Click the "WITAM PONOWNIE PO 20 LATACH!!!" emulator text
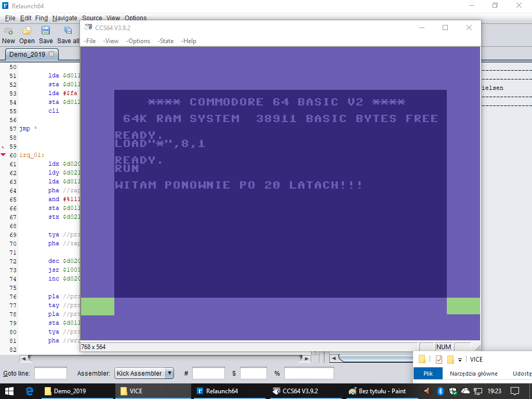 coord(239,185)
